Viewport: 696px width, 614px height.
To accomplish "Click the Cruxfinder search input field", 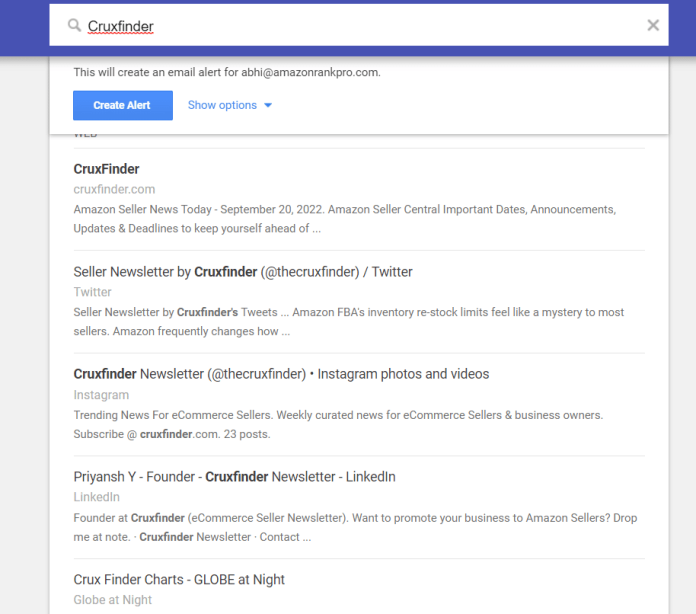I will [359, 25].
